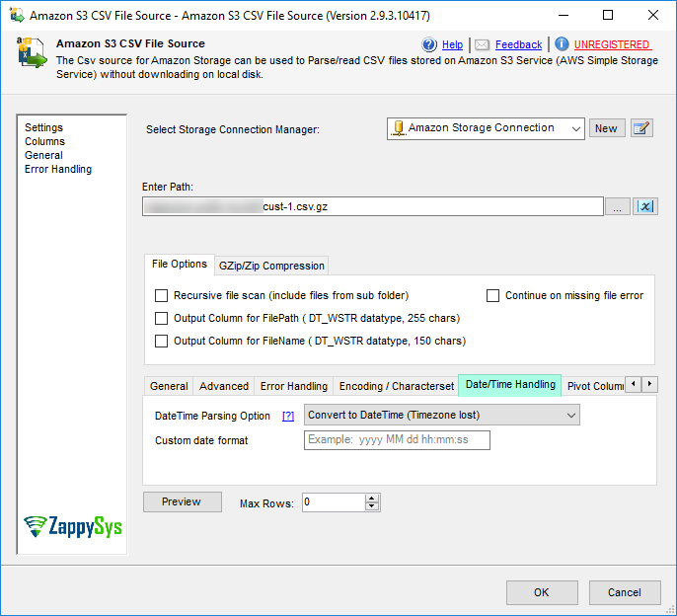Image resolution: width=677 pixels, height=616 pixels.
Task: Click the Cancel button
Action: click(x=625, y=592)
